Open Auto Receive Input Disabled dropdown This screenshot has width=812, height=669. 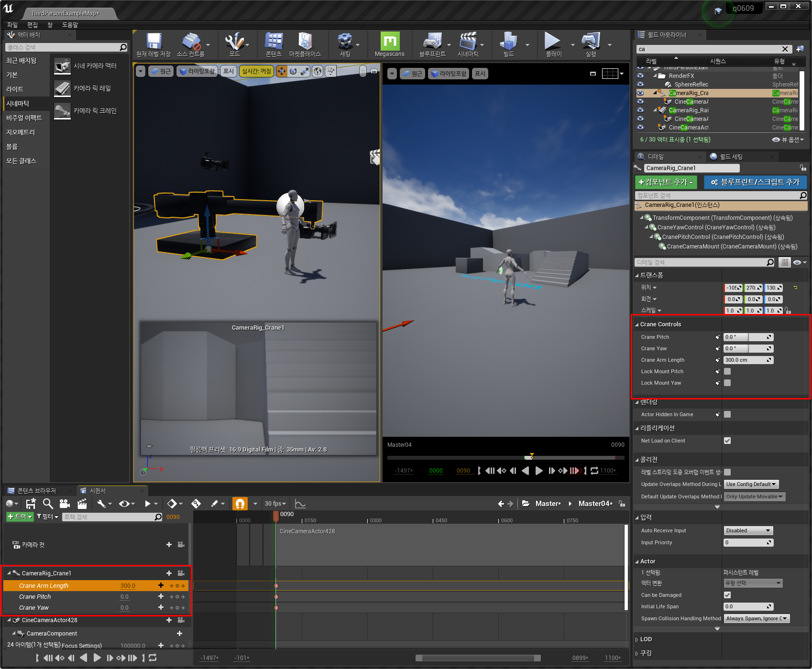[x=748, y=530]
